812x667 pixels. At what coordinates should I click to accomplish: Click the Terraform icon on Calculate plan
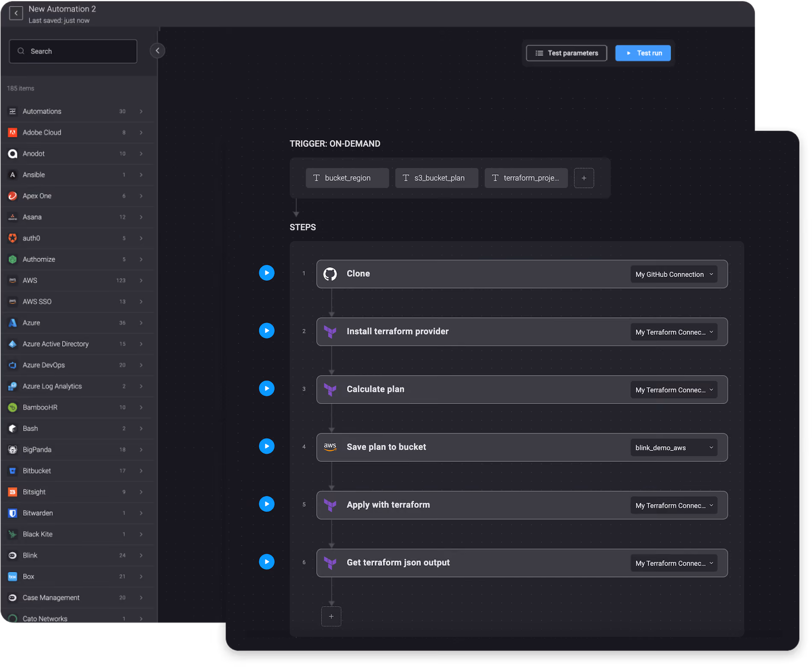[330, 390]
